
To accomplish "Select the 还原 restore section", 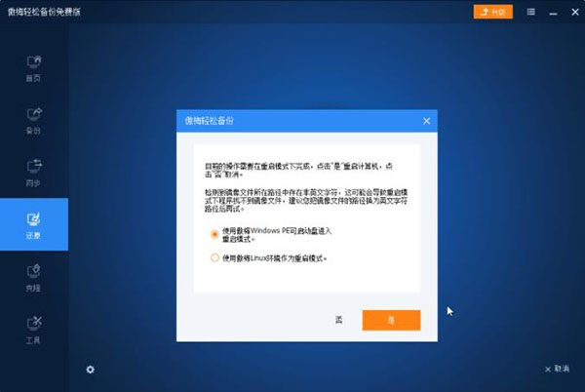I will click(x=33, y=223).
